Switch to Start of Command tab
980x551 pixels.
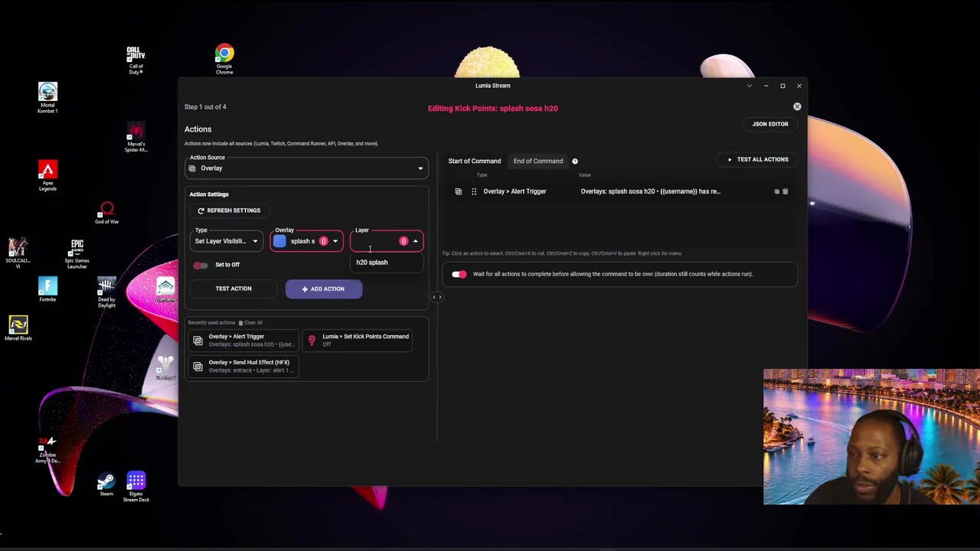(x=475, y=161)
